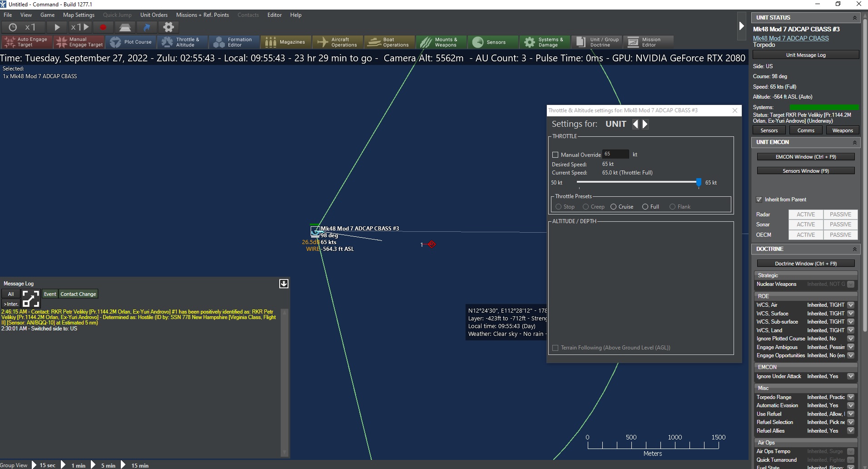Open Throttle & Altitude from the toolbar
The width and height of the screenshot is (868, 469).
[183, 42]
